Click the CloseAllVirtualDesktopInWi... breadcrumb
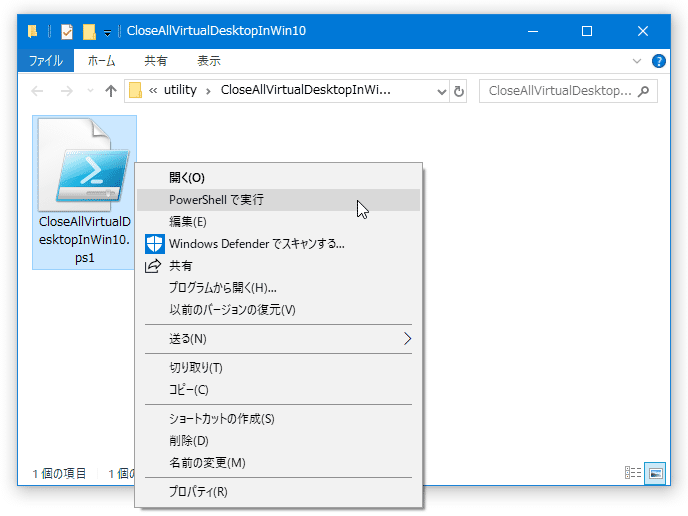This screenshot has height=516, width=688. [305, 90]
